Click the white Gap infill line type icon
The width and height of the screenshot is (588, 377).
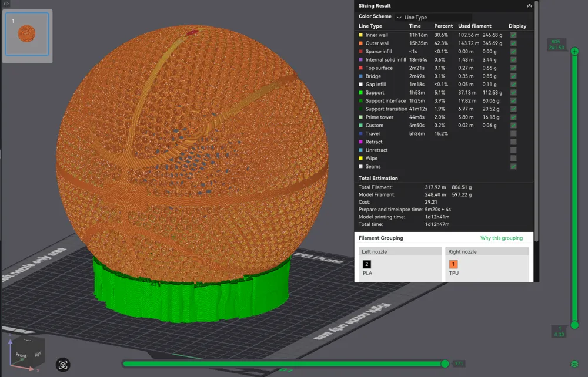tap(360, 84)
